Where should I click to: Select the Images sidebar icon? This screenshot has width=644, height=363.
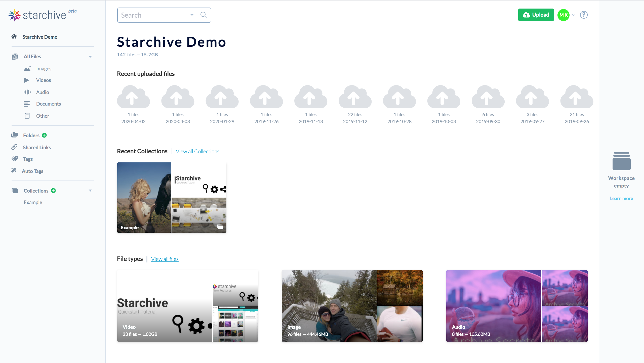27,68
